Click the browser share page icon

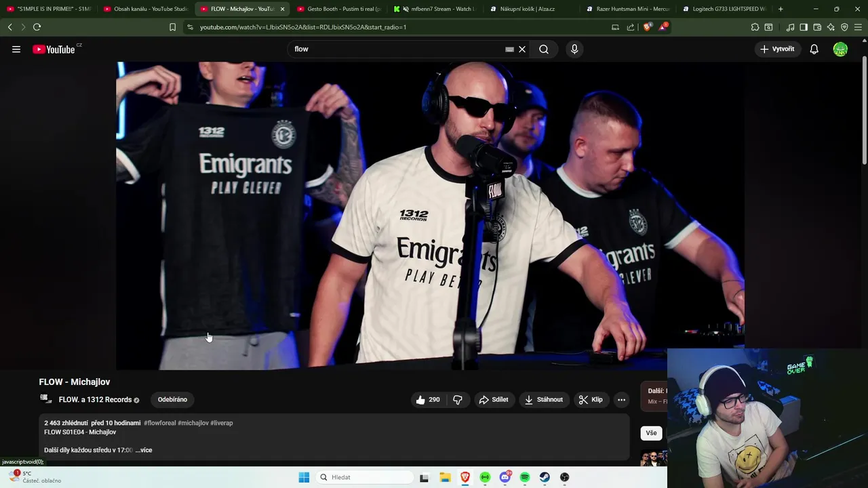point(631,27)
